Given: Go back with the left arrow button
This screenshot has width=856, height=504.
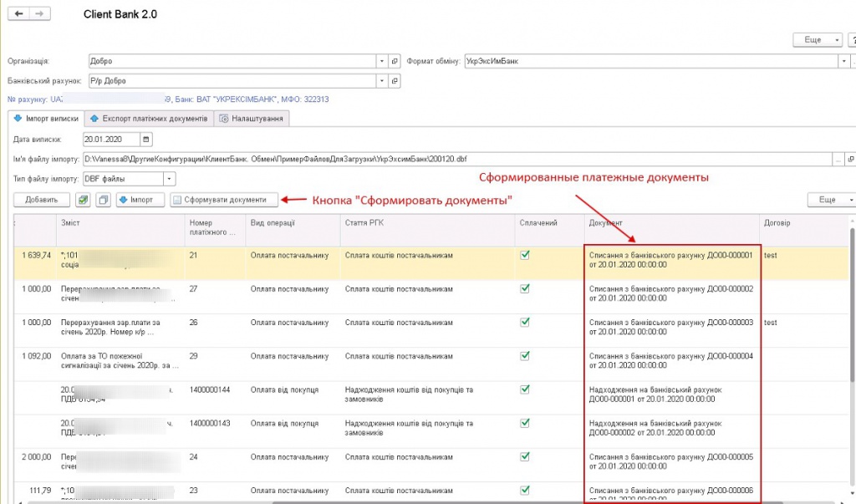Looking at the screenshot, I should tap(18, 13).
